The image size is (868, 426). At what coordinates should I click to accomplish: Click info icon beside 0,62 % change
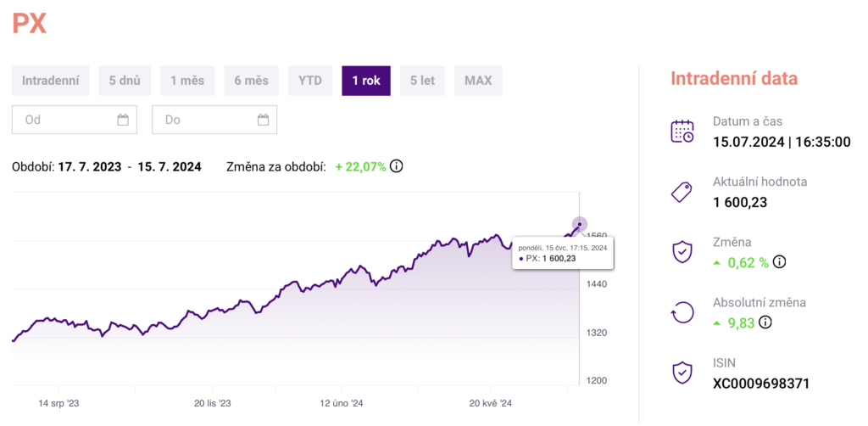pos(779,262)
